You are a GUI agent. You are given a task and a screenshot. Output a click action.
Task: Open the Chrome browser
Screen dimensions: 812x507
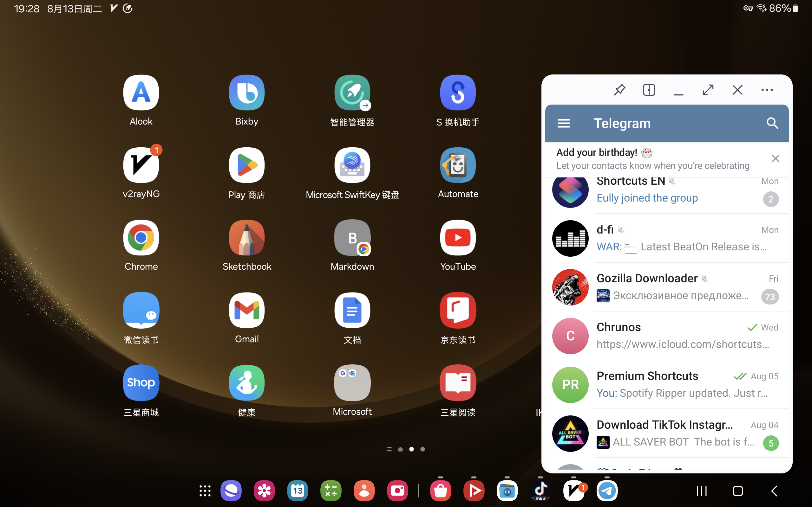[x=141, y=238]
